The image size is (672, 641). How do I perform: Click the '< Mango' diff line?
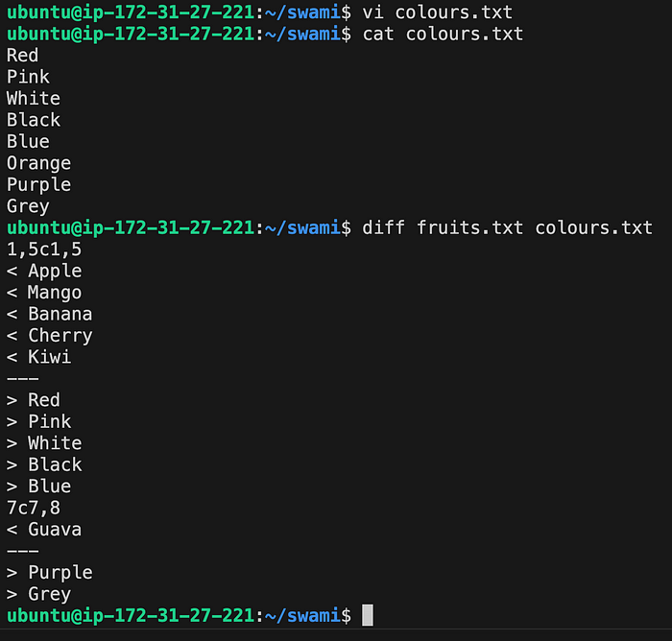(44, 293)
